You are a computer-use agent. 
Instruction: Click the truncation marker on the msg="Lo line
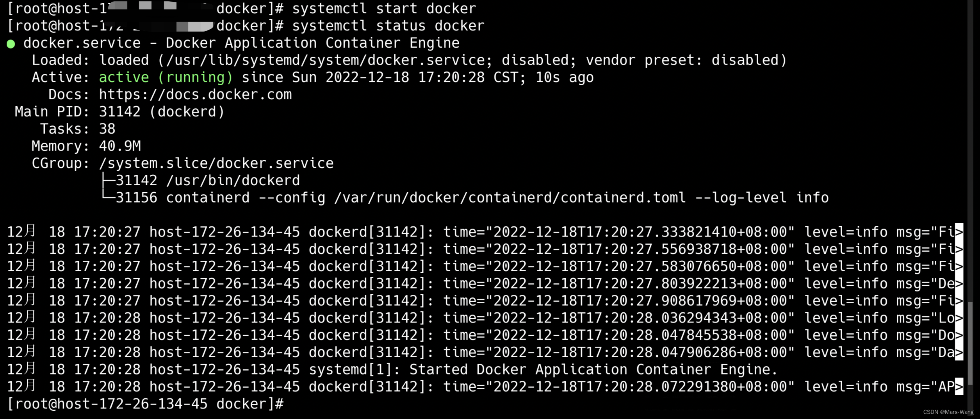click(959, 318)
